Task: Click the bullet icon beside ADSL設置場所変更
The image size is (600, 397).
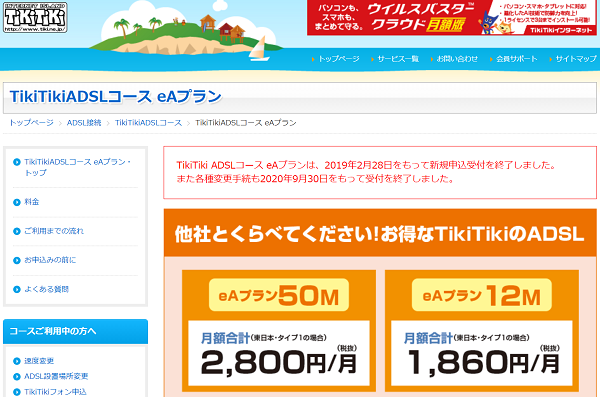Action: pos(16,377)
